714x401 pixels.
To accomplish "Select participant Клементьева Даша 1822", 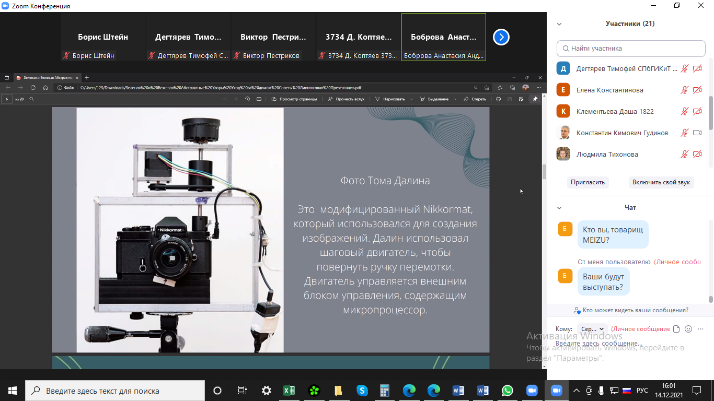I will pos(630,112).
